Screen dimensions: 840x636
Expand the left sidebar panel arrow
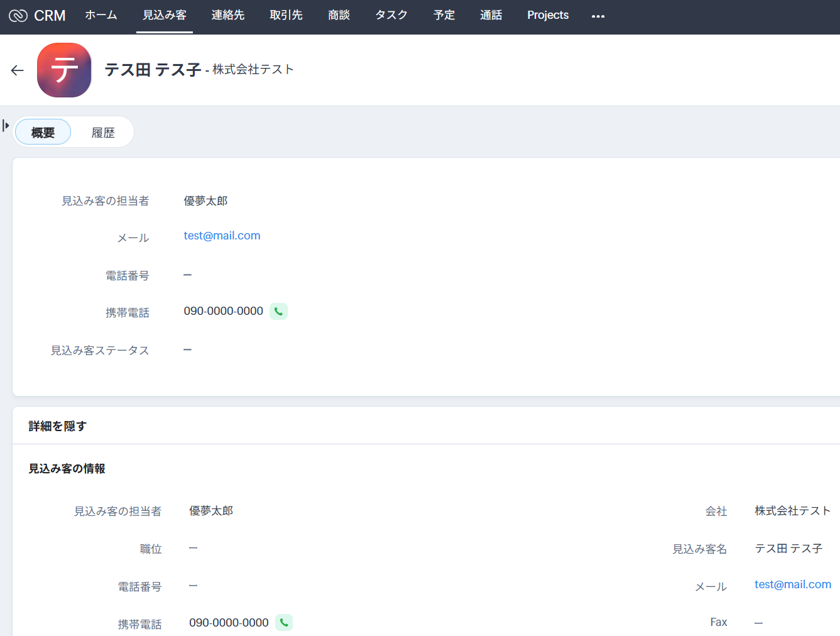pos(6,126)
